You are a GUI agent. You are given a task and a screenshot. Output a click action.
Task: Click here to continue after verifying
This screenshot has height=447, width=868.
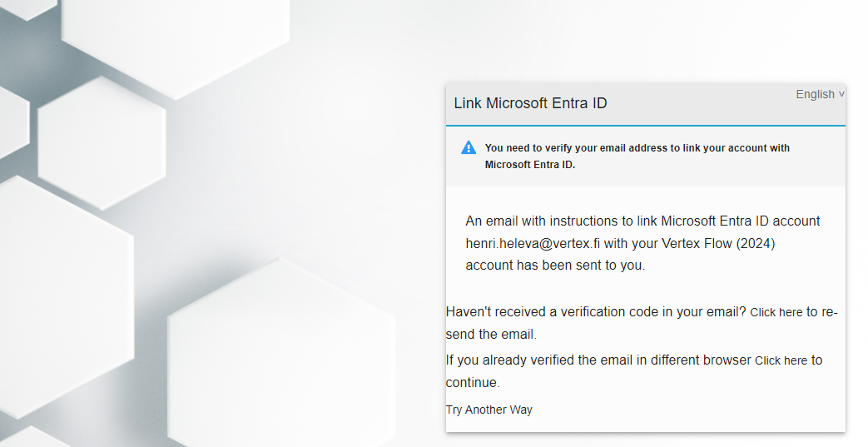click(x=781, y=360)
